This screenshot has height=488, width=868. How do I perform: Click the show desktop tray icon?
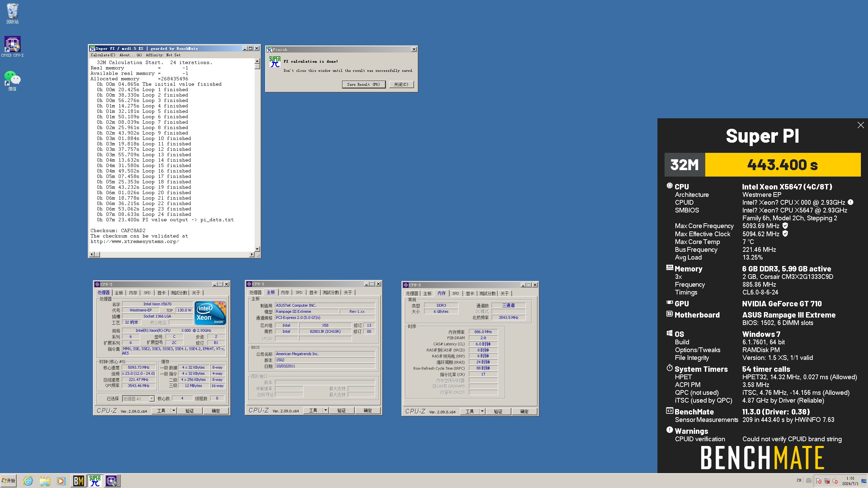pyautogui.click(x=864, y=481)
